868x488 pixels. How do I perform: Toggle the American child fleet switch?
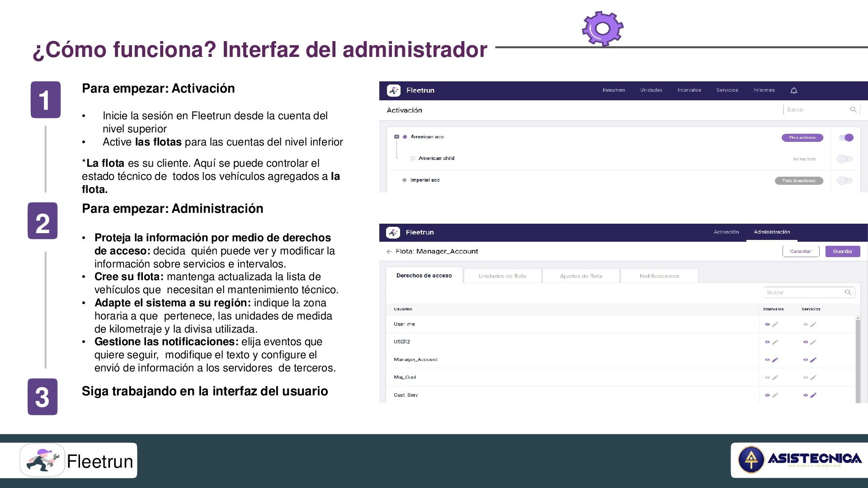click(844, 159)
